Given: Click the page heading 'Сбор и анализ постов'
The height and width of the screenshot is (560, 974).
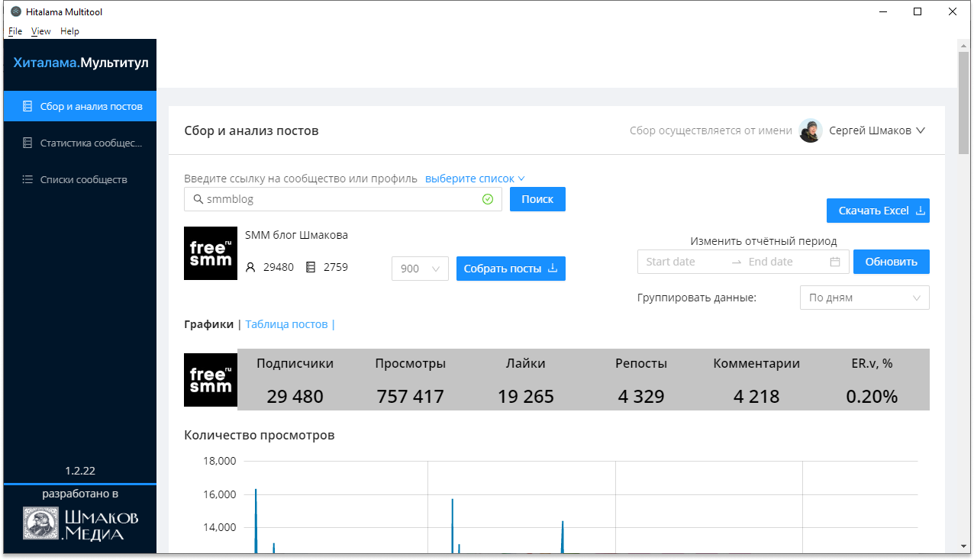Looking at the screenshot, I should (x=251, y=130).
